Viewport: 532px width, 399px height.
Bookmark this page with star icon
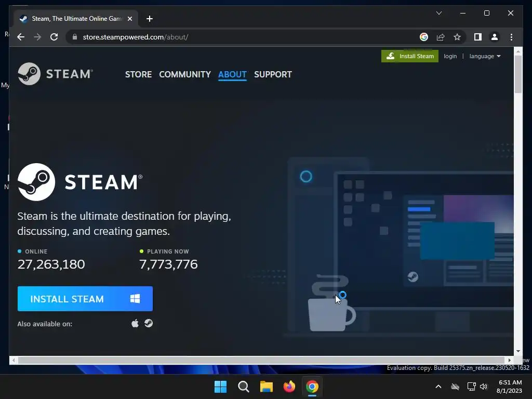(x=457, y=37)
